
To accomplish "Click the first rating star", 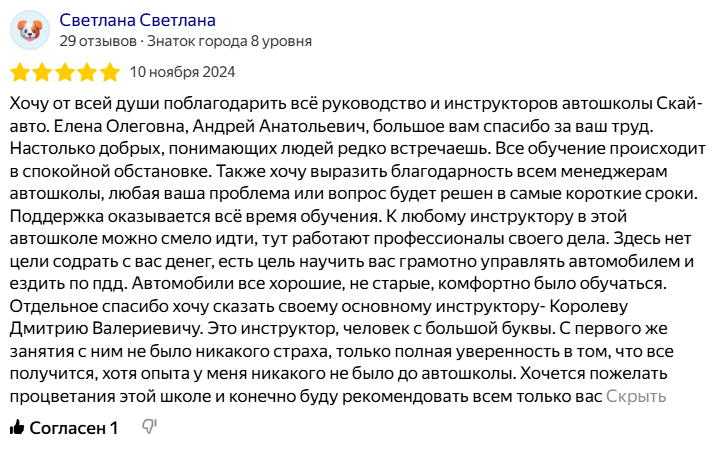I will (x=19, y=72).
